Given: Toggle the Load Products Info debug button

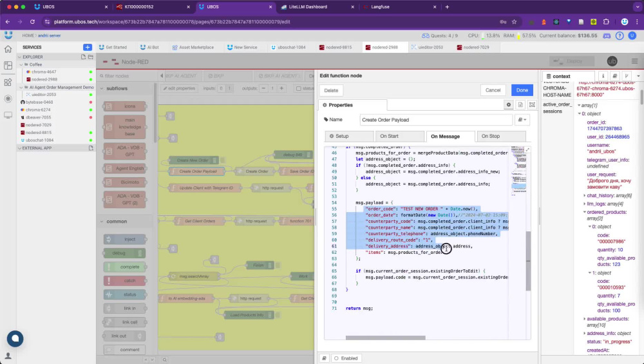Looking at the screenshot, I should tap(277, 315).
